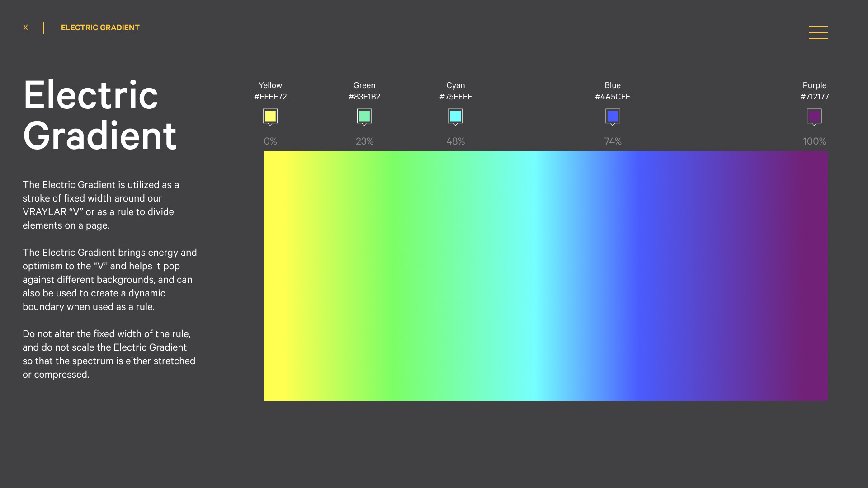The height and width of the screenshot is (488, 868).
Task: Click the #FFFE72 hex code label
Action: click(270, 97)
